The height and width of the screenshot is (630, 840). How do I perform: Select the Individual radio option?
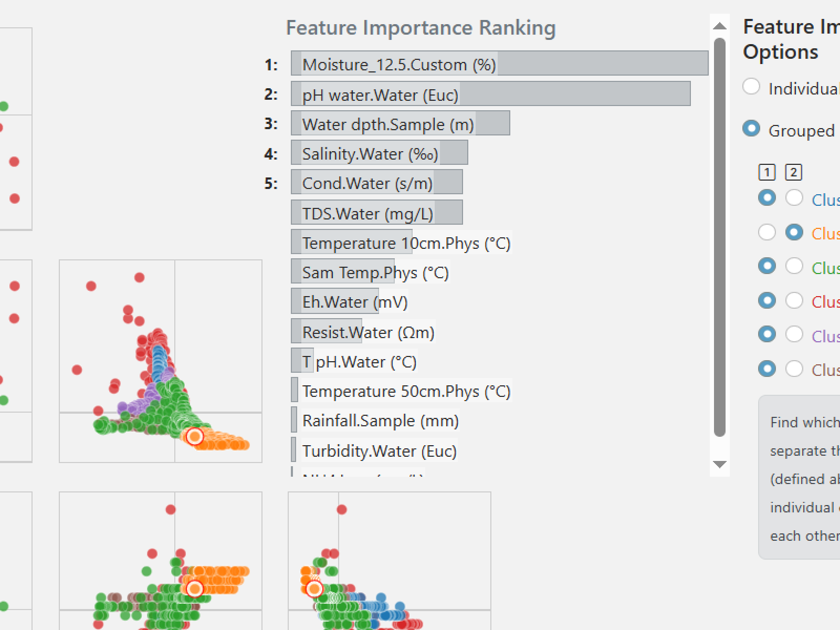(751, 87)
